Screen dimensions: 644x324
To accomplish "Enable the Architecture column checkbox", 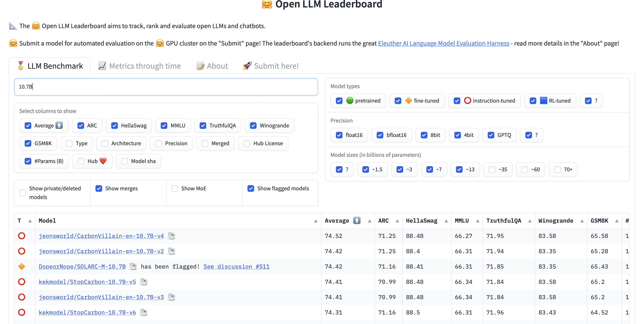I will pyautogui.click(x=105, y=143).
